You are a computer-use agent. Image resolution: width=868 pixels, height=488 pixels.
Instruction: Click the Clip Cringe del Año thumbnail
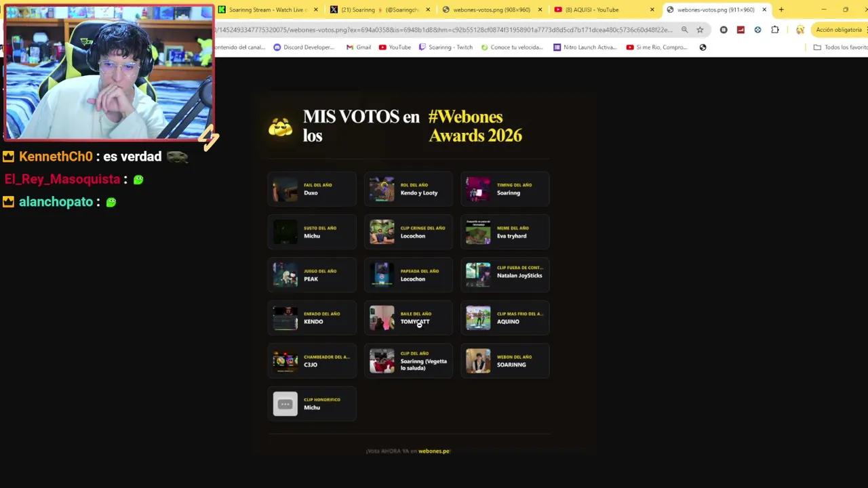[382, 232]
